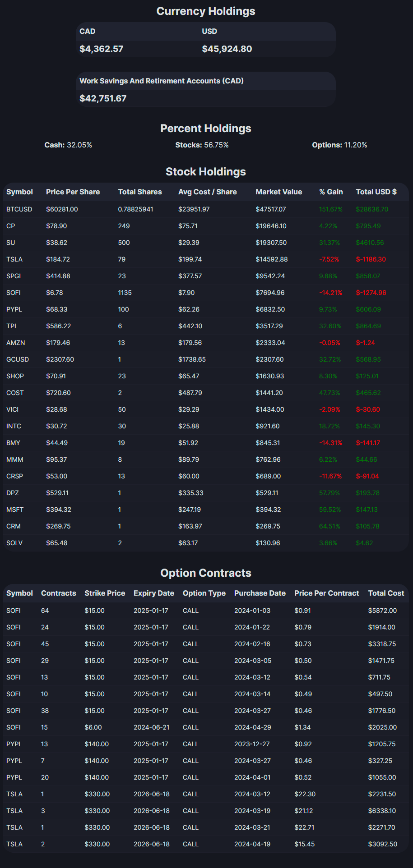
Task: Click the USD balance $45,924.80
Action: 227,49
